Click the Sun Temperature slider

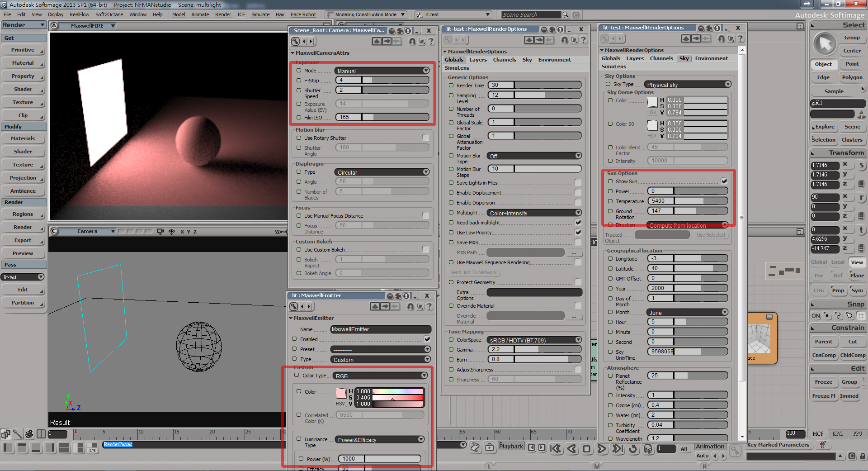[688, 201]
